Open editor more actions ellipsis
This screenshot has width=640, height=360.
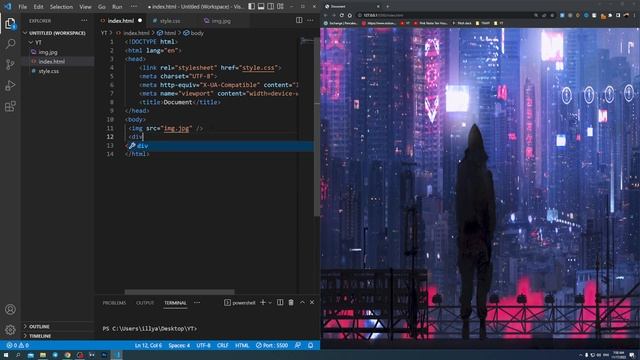pyautogui.click(x=310, y=20)
